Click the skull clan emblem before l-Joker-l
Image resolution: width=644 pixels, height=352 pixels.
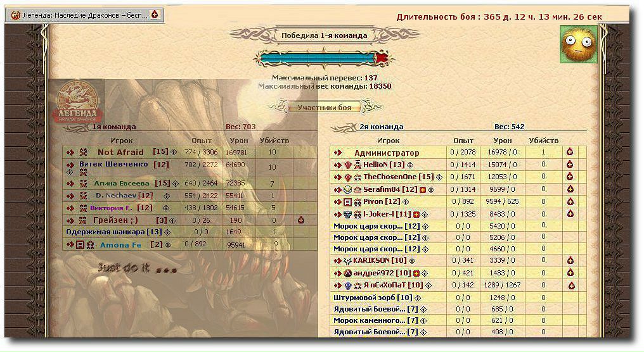[356, 215]
